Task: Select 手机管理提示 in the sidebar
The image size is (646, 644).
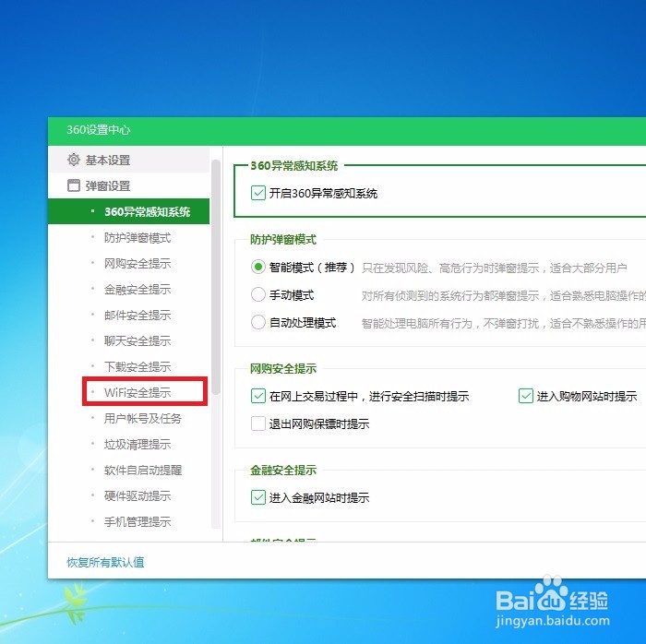Action: [138, 522]
